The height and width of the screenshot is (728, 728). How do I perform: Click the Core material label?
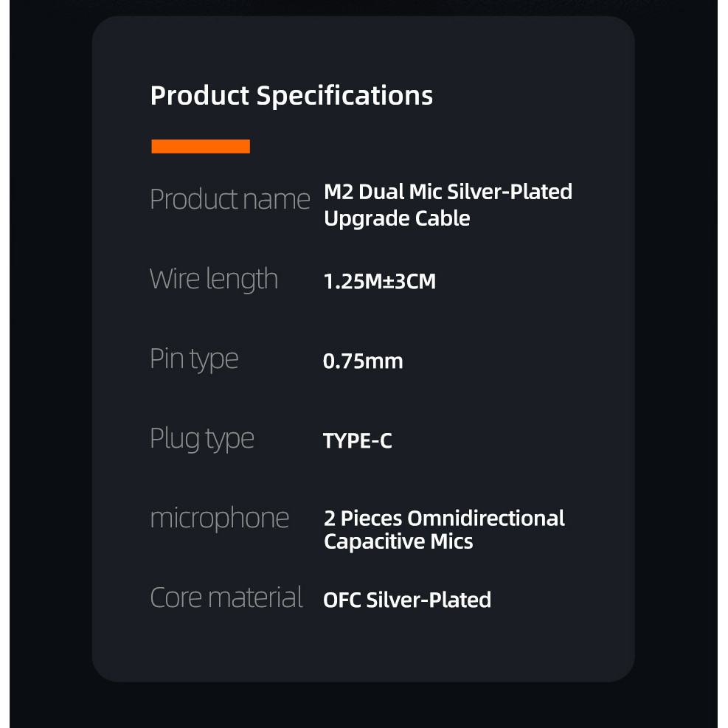pos(226,597)
